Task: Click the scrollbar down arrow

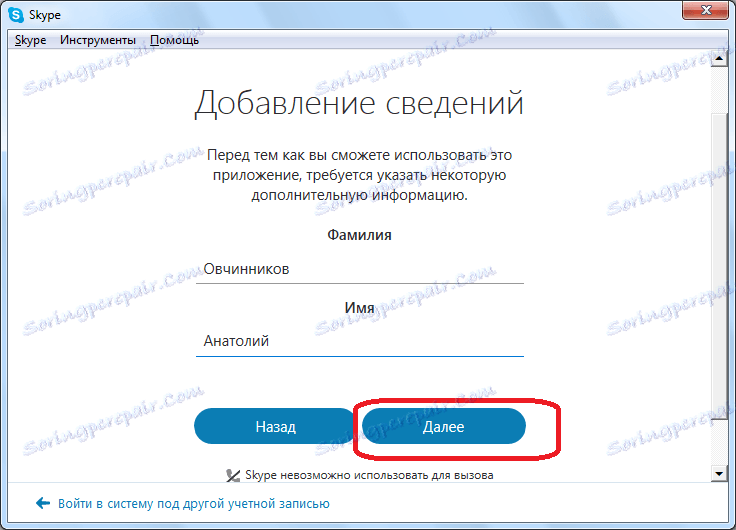Action: coord(719,474)
